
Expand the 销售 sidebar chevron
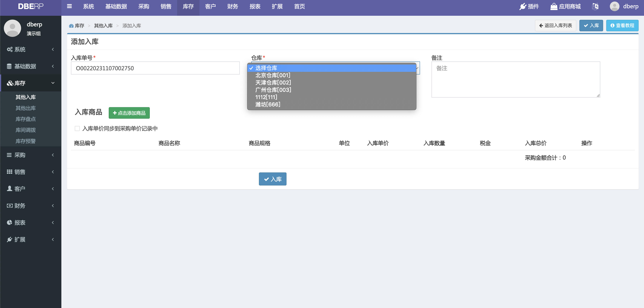click(x=53, y=172)
